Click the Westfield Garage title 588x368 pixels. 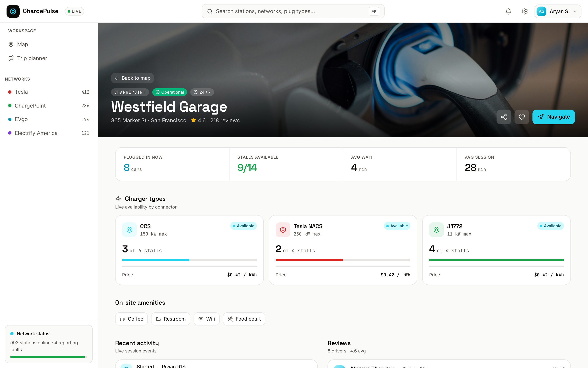[169, 107]
